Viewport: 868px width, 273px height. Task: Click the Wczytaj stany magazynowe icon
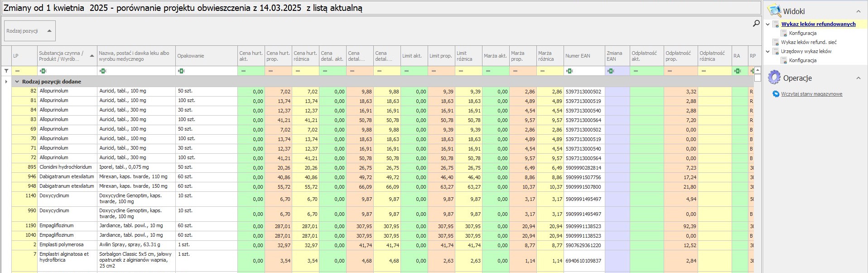(776, 94)
